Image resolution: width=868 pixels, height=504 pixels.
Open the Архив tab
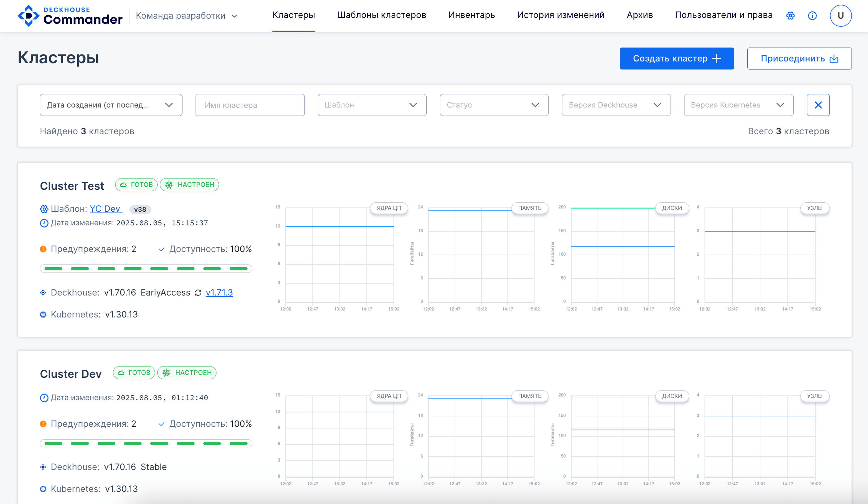pos(640,15)
